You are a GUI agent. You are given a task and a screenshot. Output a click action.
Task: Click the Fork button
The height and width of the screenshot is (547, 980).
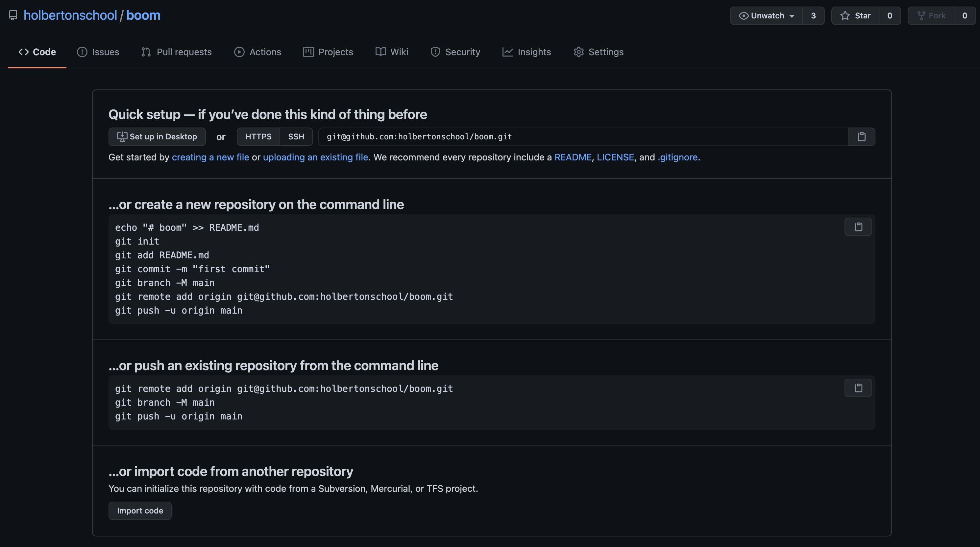click(931, 15)
